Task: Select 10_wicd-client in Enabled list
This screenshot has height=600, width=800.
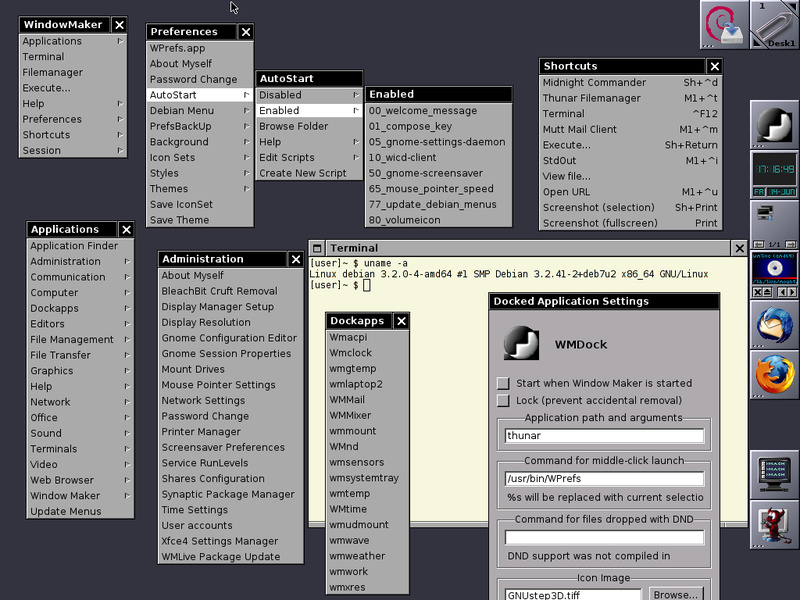Action: 439,158
